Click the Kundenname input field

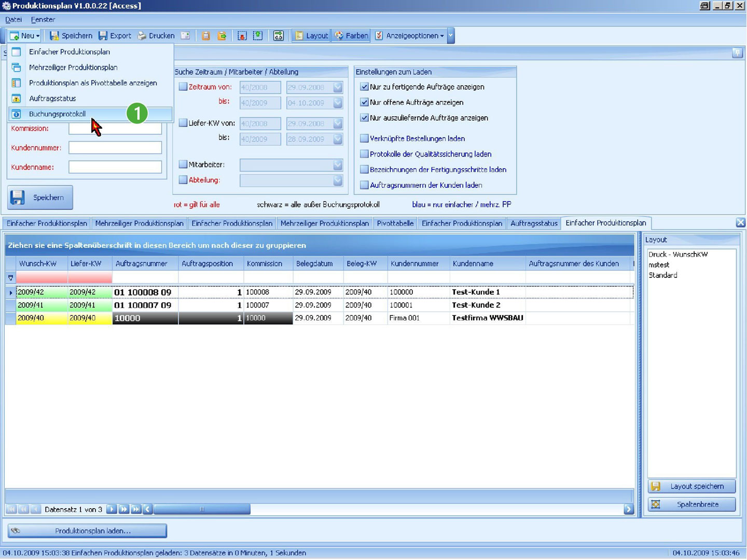tap(115, 167)
